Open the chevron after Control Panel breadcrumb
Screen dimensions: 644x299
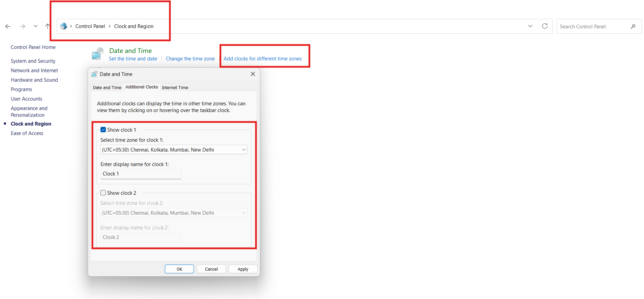point(110,26)
